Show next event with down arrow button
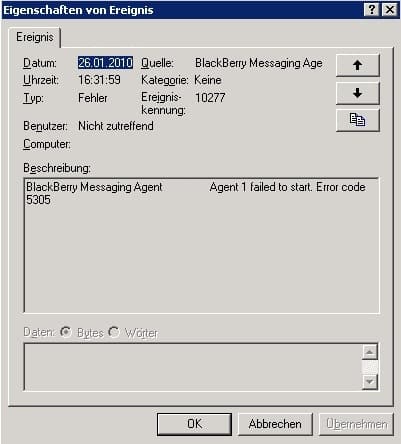Image resolution: width=401 pixels, height=444 pixels. pos(358,93)
